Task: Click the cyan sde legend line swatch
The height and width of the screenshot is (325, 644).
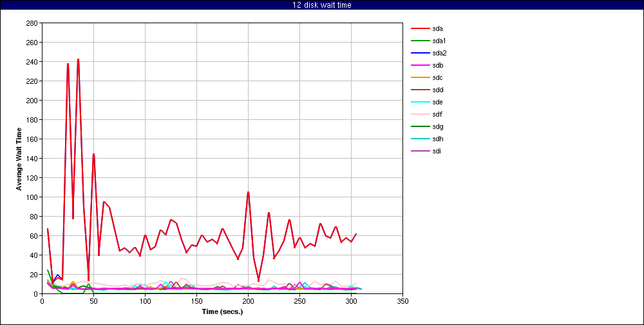Action: click(x=419, y=102)
